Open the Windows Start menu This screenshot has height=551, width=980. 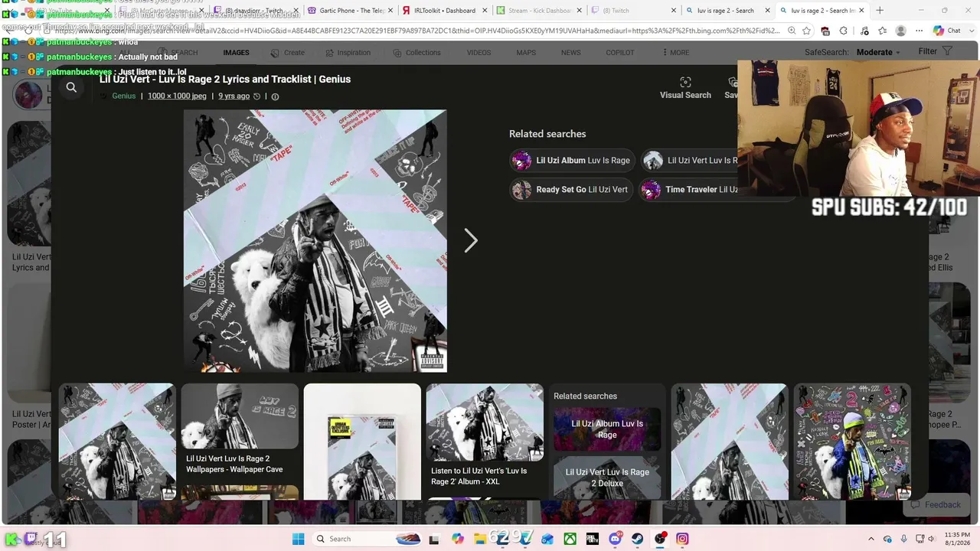[298, 539]
